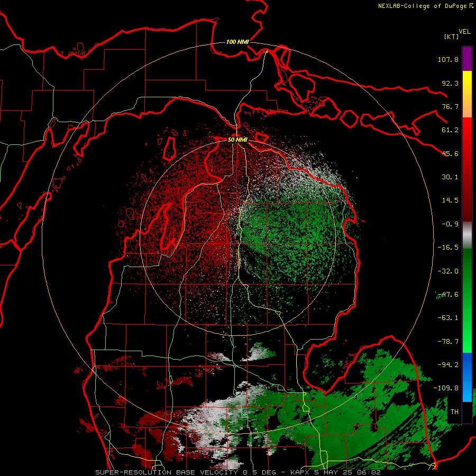Click the 107.8 velocity scale value

[448, 59]
